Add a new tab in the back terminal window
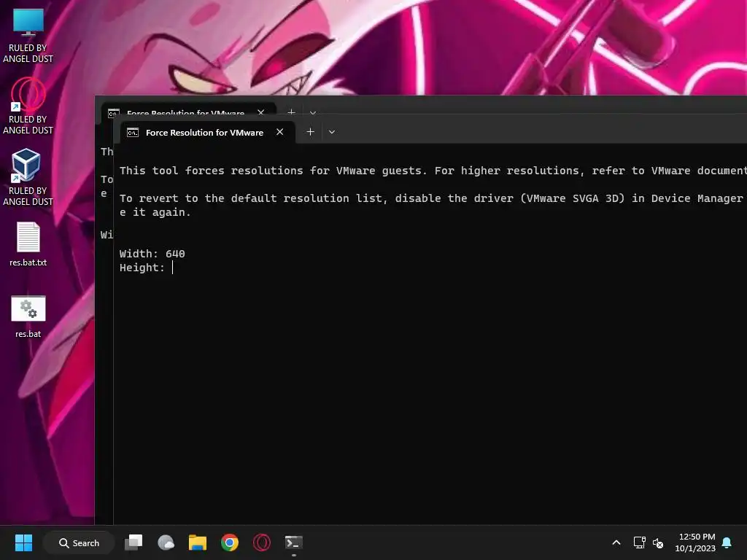 point(291,112)
